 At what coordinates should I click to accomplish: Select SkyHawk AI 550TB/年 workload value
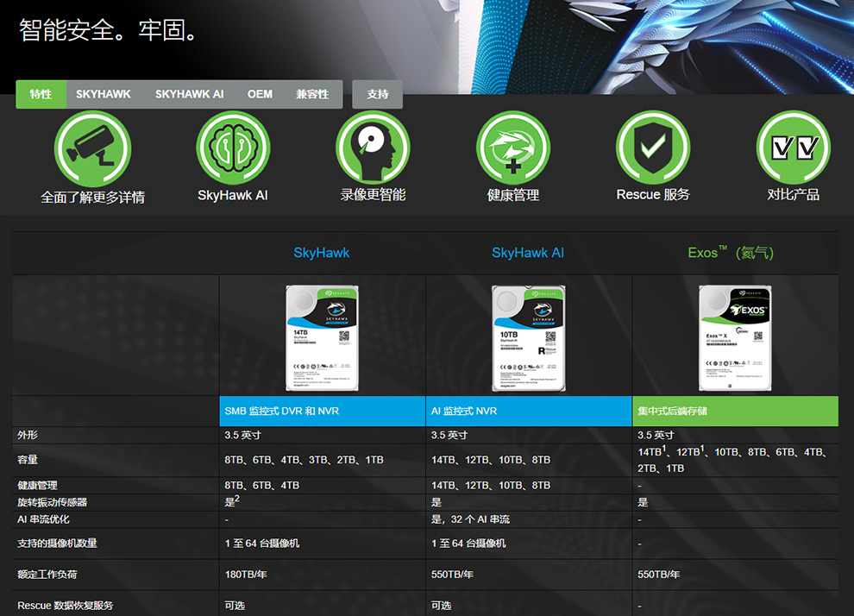[452, 575]
